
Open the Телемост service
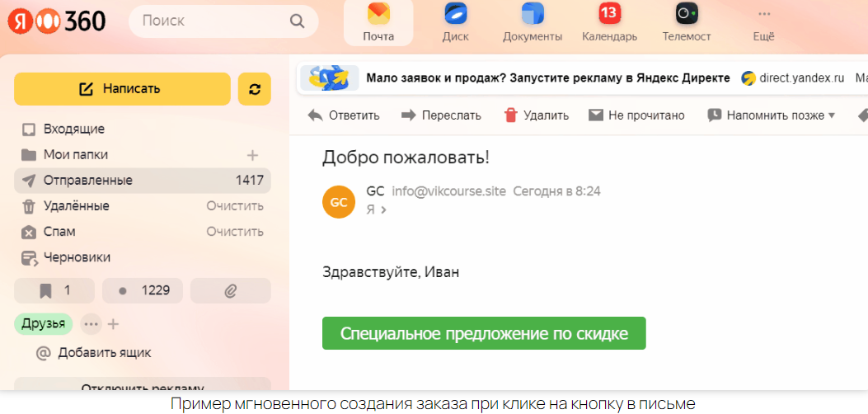pyautogui.click(x=687, y=22)
